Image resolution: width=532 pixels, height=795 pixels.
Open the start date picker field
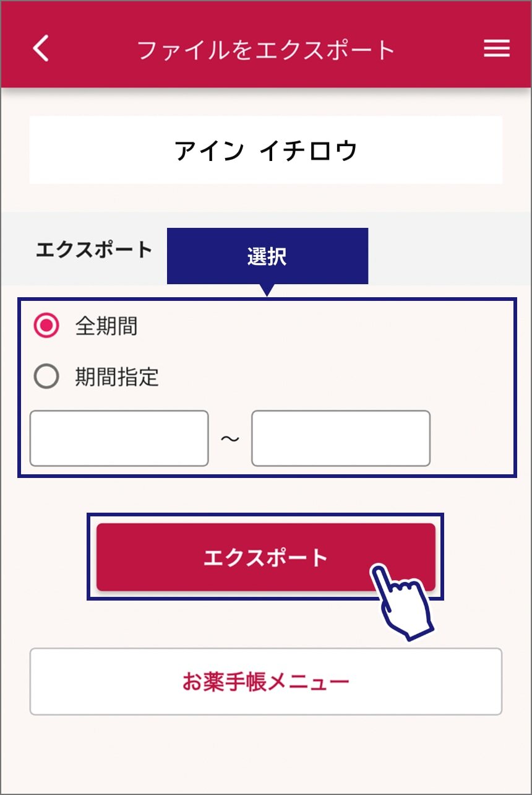[119, 438]
